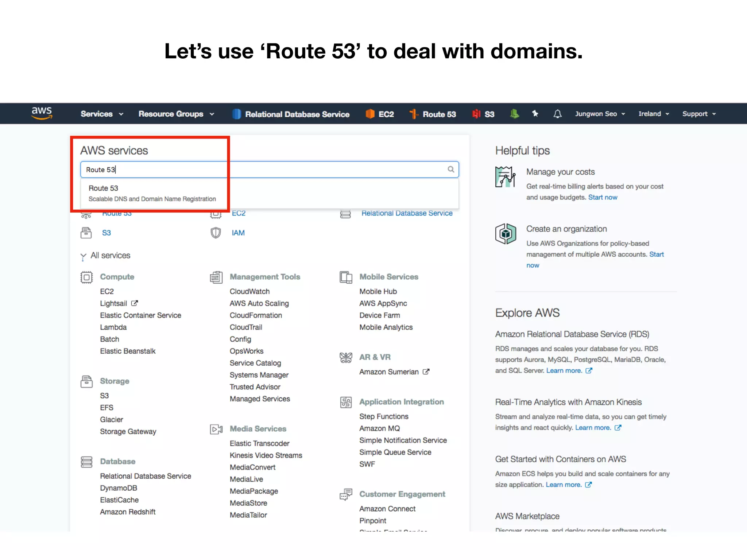Open the Relational Database Service shortcut icon
Screen dimensions: 747x560
(x=237, y=114)
